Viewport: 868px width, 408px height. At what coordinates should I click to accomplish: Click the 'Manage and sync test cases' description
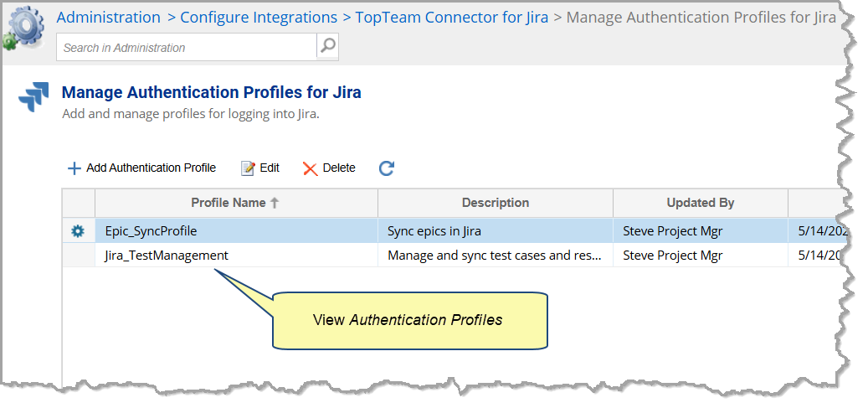coord(495,256)
